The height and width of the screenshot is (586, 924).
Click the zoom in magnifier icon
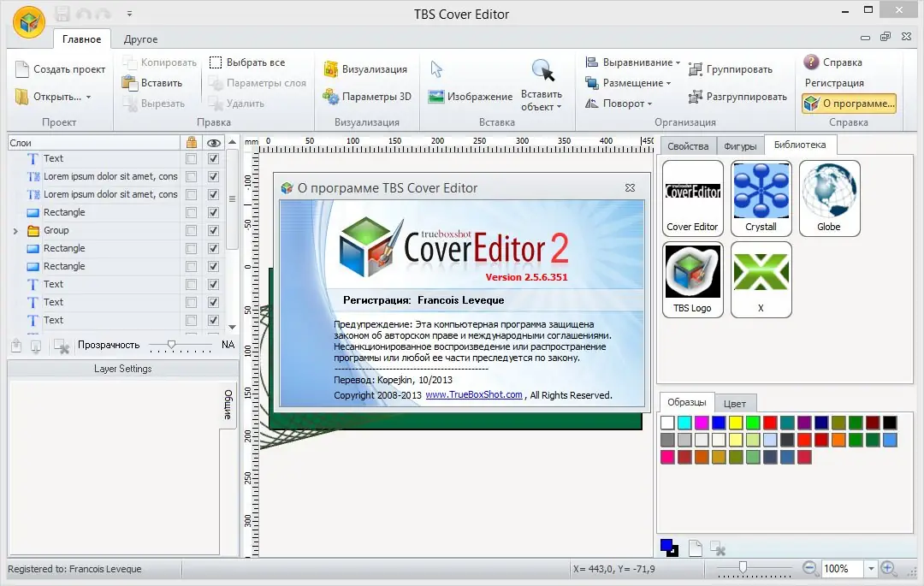[x=888, y=568]
